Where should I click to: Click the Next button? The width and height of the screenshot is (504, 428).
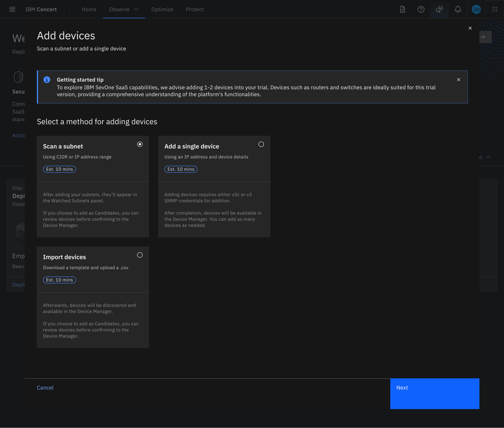(x=435, y=394)
